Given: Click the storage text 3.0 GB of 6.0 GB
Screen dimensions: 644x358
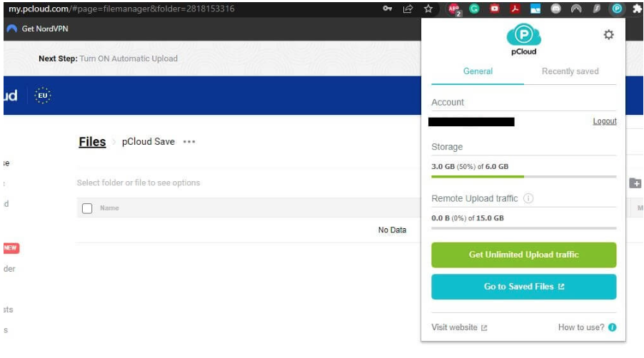Looking at the screenshot, I should (x=470, y=166).
